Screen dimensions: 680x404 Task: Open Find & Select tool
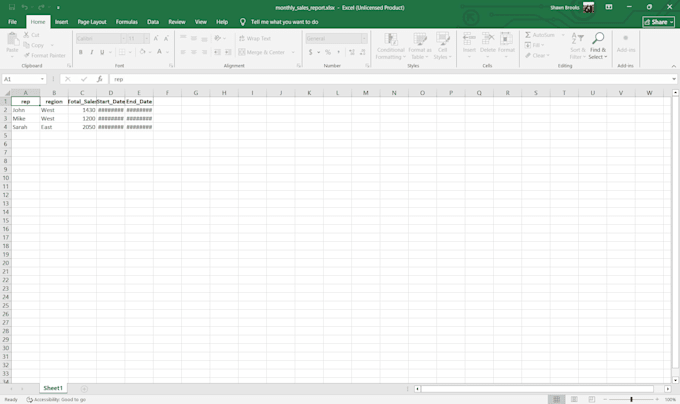[x=598, y=46]
